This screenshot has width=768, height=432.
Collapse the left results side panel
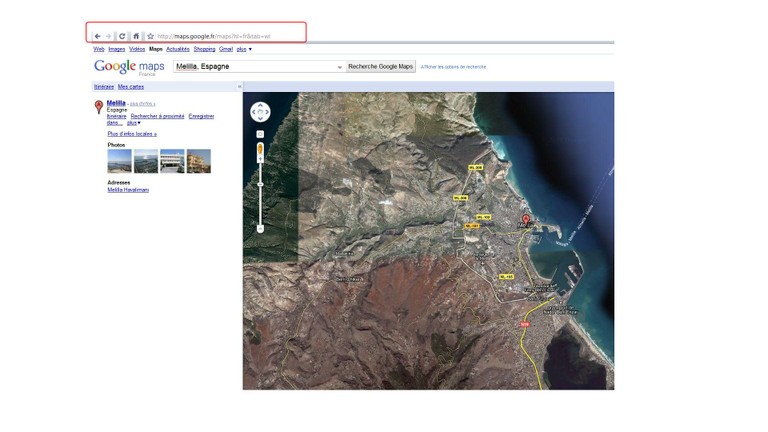coord(239,87)
